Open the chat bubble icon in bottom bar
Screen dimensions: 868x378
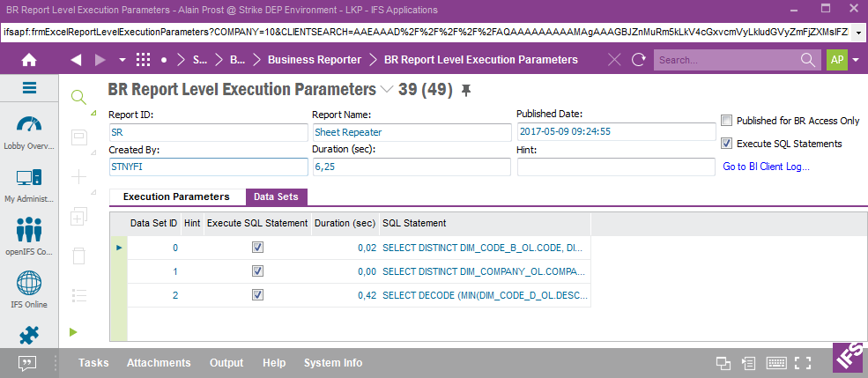[27, 363]
